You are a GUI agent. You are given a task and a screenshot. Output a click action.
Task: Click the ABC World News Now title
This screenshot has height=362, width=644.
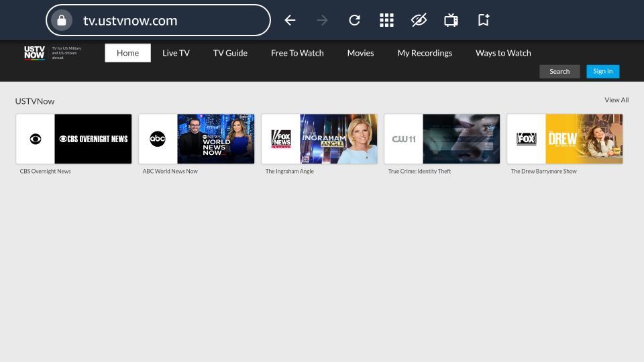click(x=170, y=171)
